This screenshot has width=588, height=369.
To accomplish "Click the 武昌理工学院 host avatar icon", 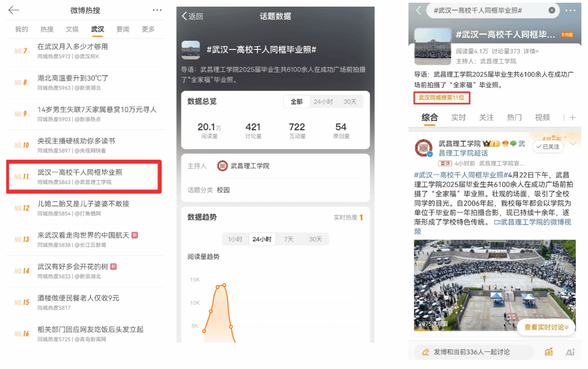I will 222,166.
